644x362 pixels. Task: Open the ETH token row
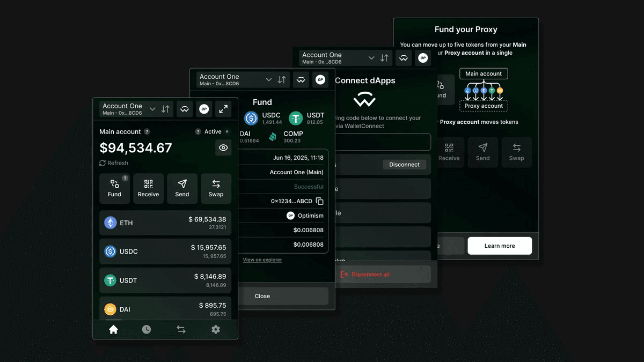pyautogui.click(x=165, y=223)
